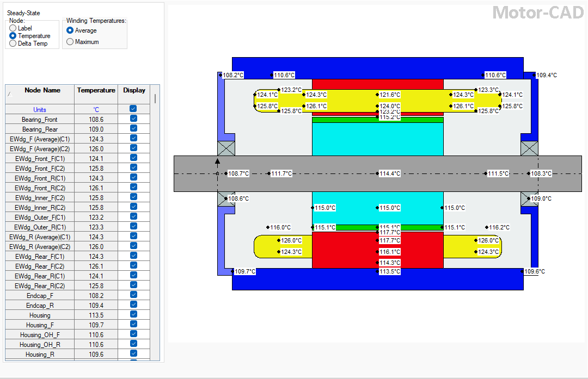Toggle display for EWdg_Inner_F(C2)
Viewport: 588px width, 379px height.
pyautogui.click(x=133, y=197)
